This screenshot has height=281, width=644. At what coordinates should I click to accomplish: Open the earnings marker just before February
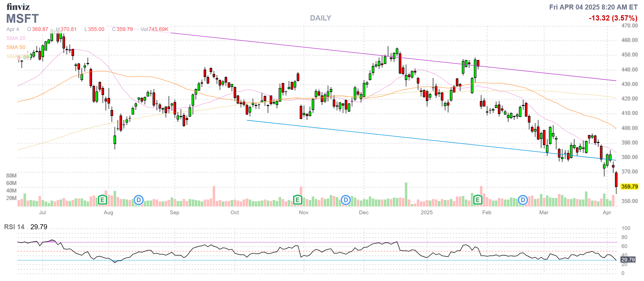[478, 200]
